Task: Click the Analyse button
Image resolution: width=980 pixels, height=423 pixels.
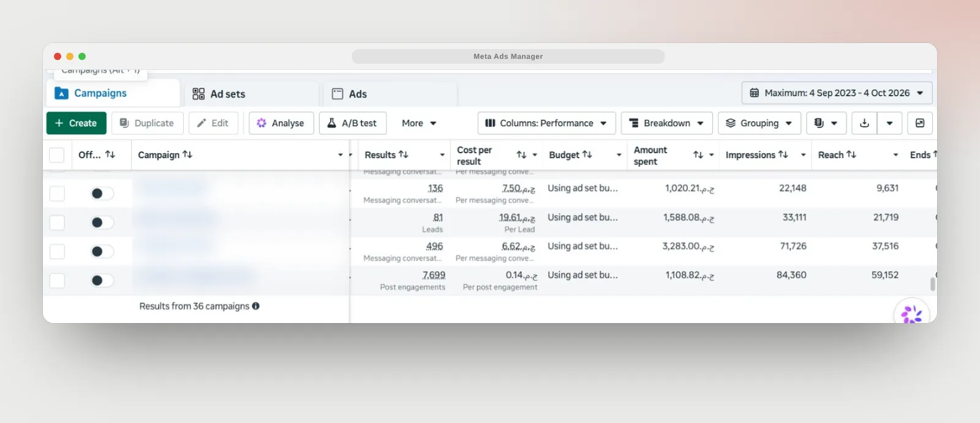Action: 281,123
